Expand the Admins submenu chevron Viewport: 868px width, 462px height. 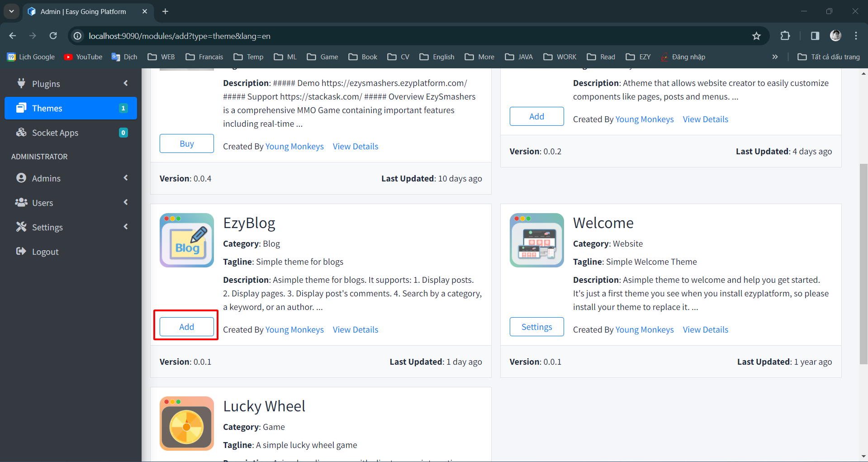126,178
